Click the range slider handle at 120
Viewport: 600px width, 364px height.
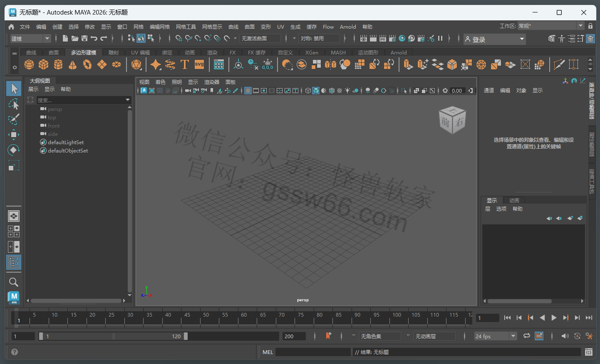pos(186,336)
